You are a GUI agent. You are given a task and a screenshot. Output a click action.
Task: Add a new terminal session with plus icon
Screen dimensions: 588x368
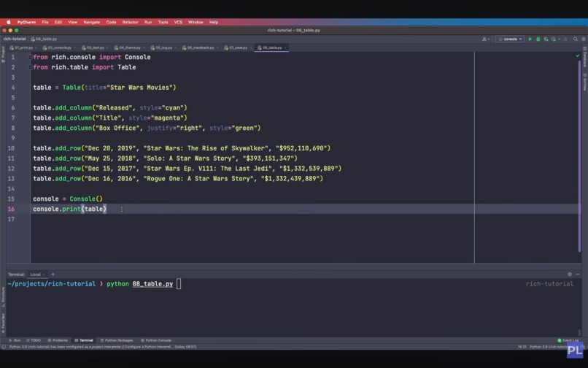point(53,274)
